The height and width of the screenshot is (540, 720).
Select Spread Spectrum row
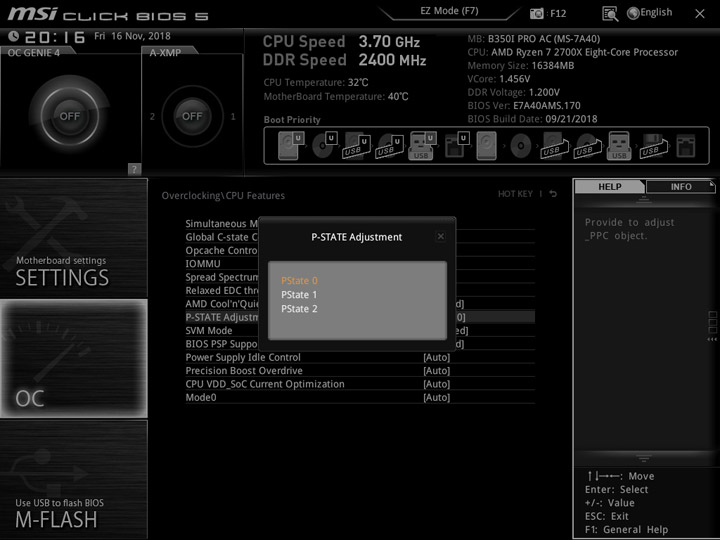tap(222, 277)
